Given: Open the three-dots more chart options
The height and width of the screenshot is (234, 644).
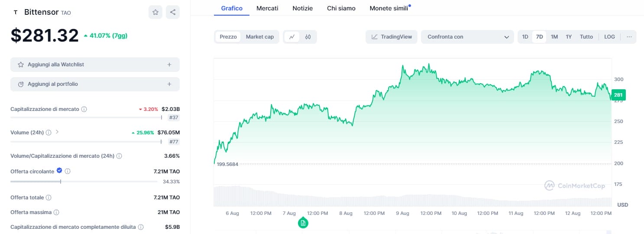Looking at the screenshot, I should (629, 37).
